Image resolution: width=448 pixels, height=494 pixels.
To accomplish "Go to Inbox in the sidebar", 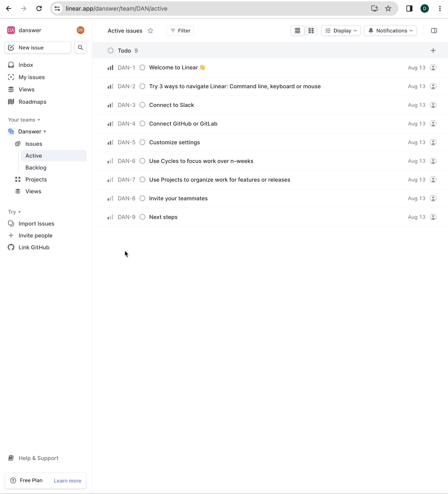I will [x=26, y=65].
